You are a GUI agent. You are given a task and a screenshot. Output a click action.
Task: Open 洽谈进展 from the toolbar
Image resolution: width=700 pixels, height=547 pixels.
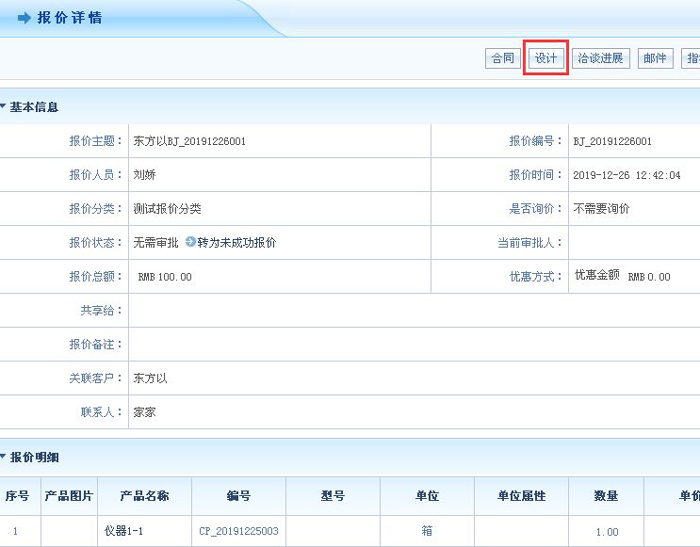[600, 59]
